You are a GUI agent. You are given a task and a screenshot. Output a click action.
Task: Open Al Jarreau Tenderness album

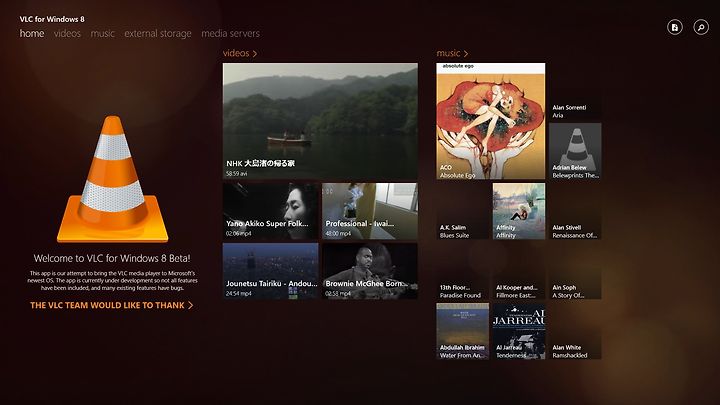coord(519,331)
